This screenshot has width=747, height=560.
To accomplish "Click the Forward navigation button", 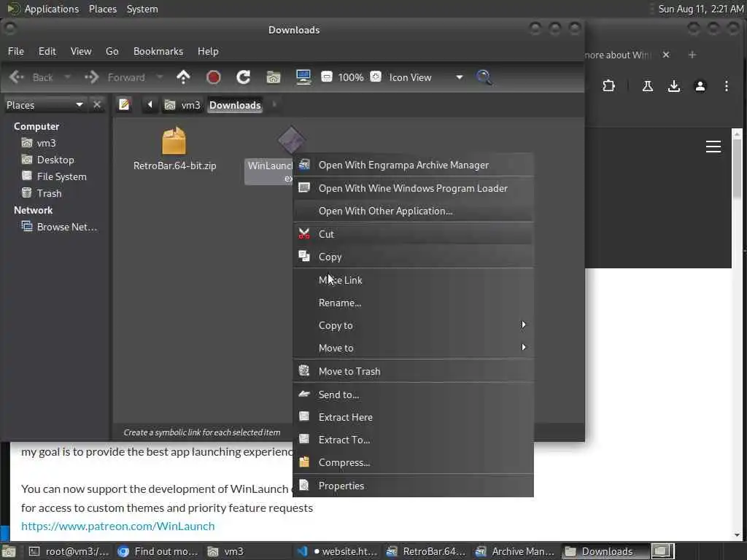I will point(115,77).
